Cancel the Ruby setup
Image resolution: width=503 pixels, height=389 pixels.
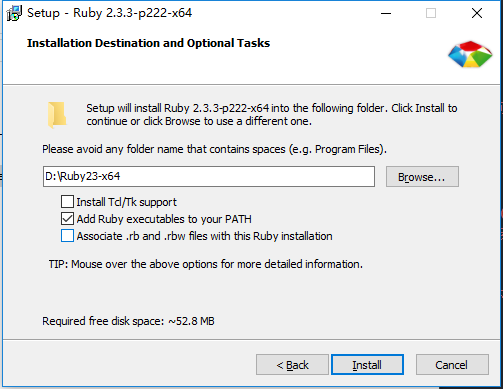click(452, 365)
